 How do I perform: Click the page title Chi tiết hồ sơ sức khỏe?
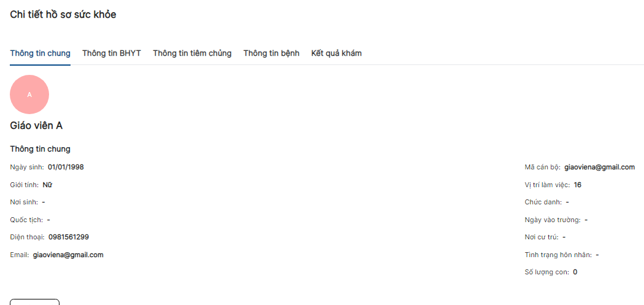63,15
